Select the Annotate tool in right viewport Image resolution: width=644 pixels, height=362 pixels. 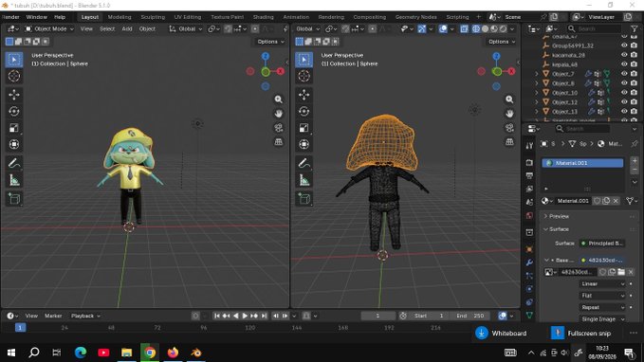pos(304,163)
